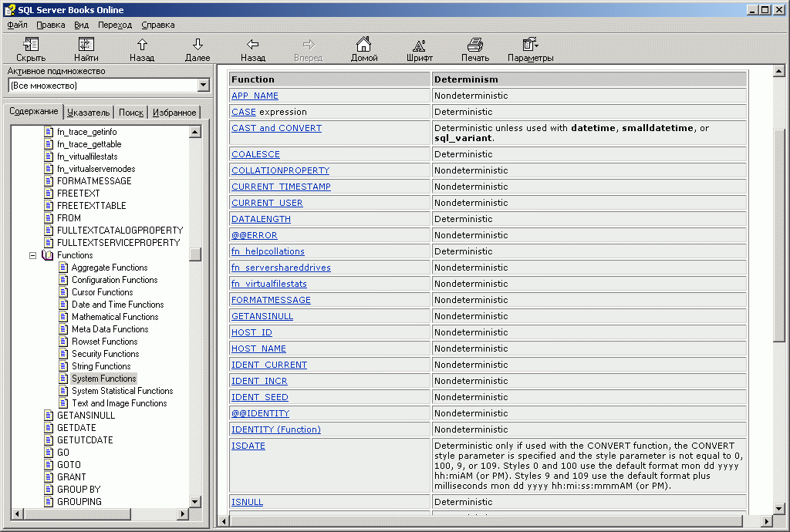Select page icon next to FREETEXT

(49, 194)
